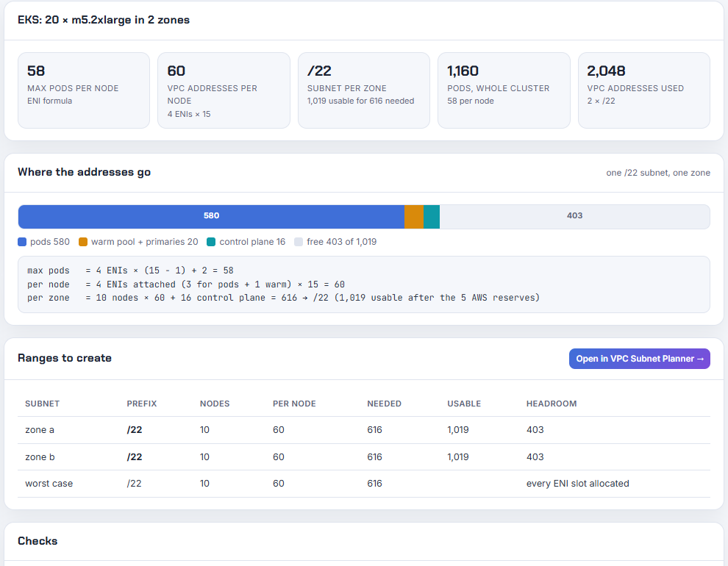This screenshot has height=566, width=728.
Task: Click the 'Ranges to create' heading
Action: [65, 358]
